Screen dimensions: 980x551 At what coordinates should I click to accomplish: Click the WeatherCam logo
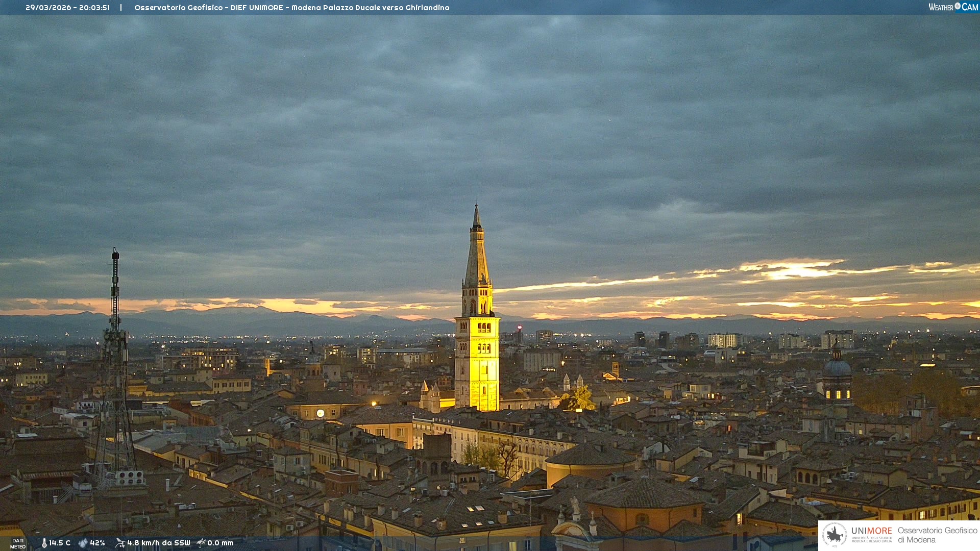(953, 7)
